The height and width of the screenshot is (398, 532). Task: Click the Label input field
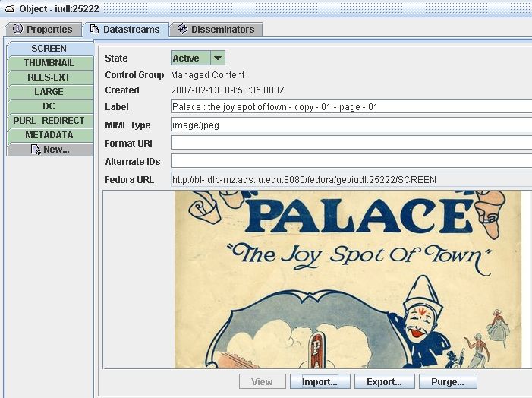351,106
